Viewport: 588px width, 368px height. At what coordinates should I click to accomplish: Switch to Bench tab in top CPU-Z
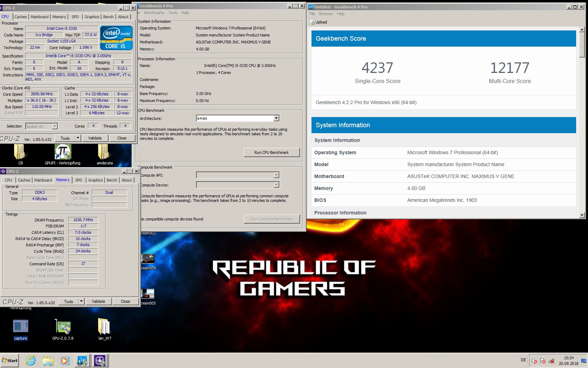click(108, 17)
